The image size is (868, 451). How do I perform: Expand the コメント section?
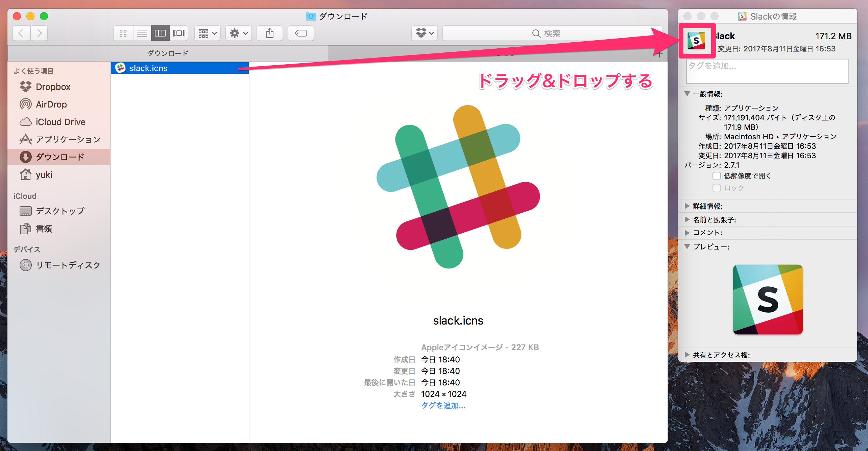click(687, 233)
